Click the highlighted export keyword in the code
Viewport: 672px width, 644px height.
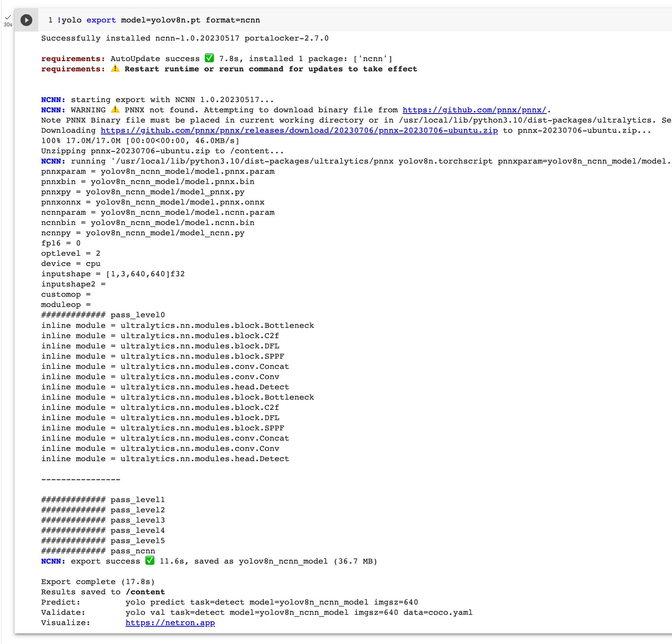pos(101,20)
